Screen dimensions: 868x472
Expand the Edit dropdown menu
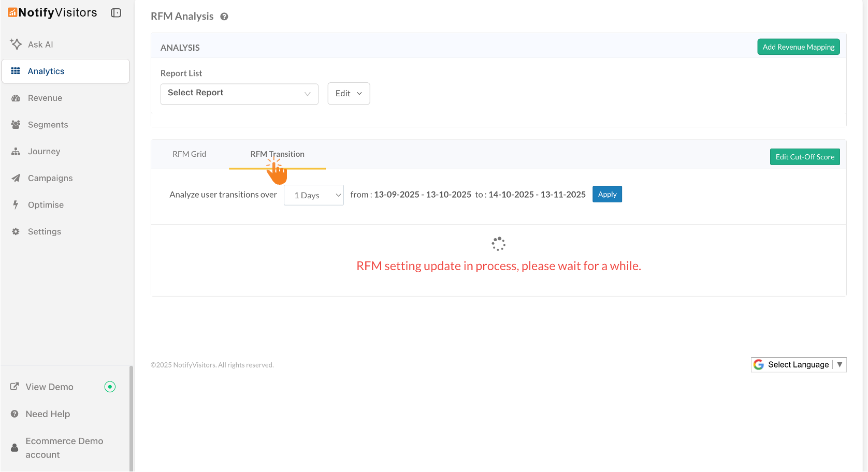tap(348, 94)
